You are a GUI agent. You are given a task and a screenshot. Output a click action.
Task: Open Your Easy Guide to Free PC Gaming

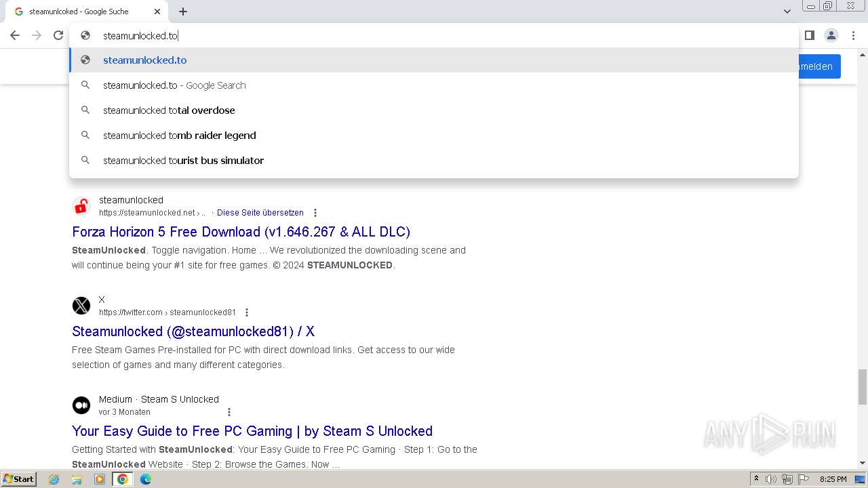[252, 431]
